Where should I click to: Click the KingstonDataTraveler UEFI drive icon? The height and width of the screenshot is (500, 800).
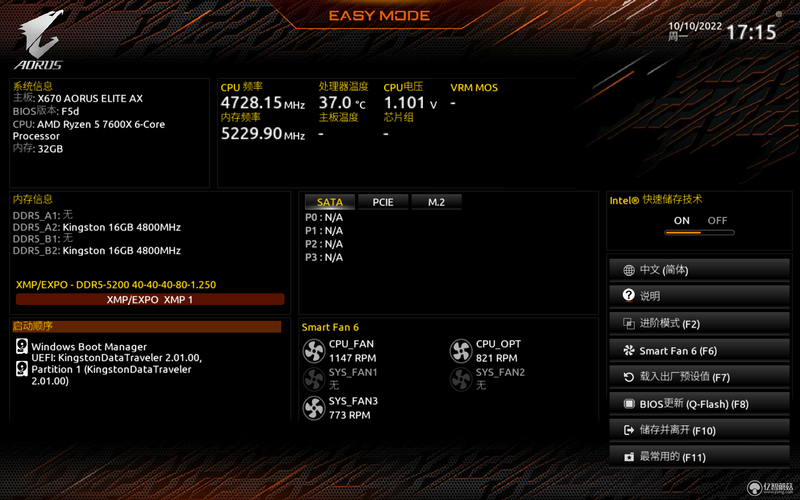point(21,368)
